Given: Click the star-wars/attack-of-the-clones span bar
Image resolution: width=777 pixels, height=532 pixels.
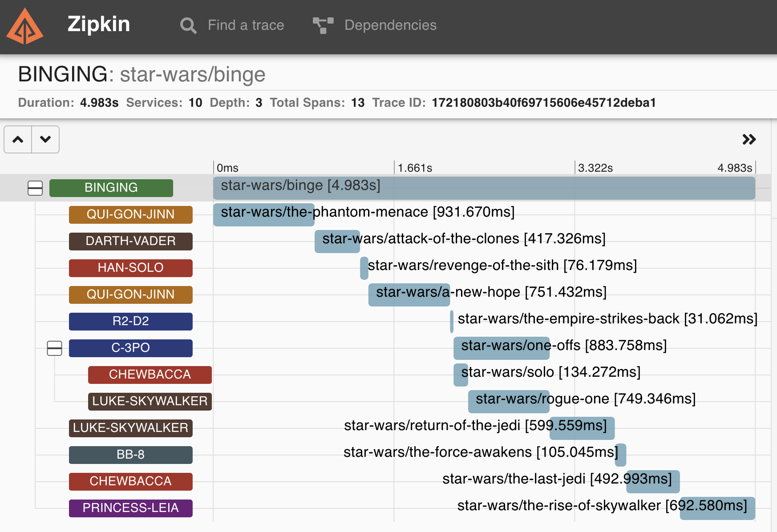Looking at the screenshot, I should 337,241.
